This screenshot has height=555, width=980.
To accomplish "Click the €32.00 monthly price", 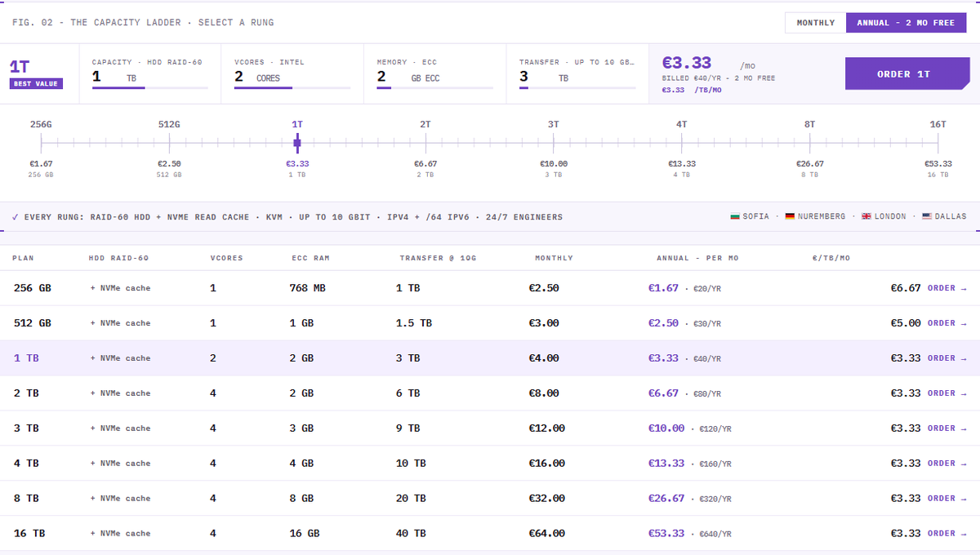I will [x=547, y=499].
